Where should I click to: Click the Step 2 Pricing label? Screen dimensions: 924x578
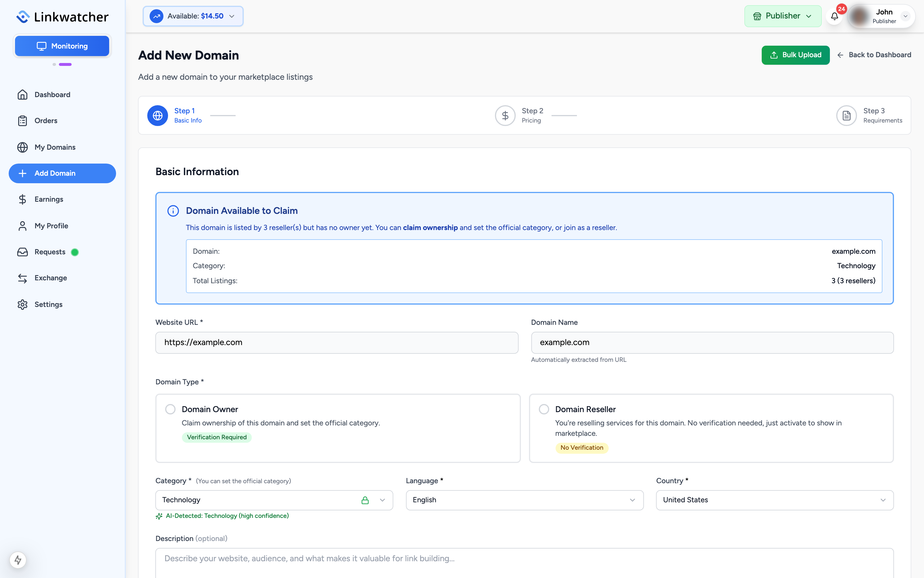(x=532, y=115)
